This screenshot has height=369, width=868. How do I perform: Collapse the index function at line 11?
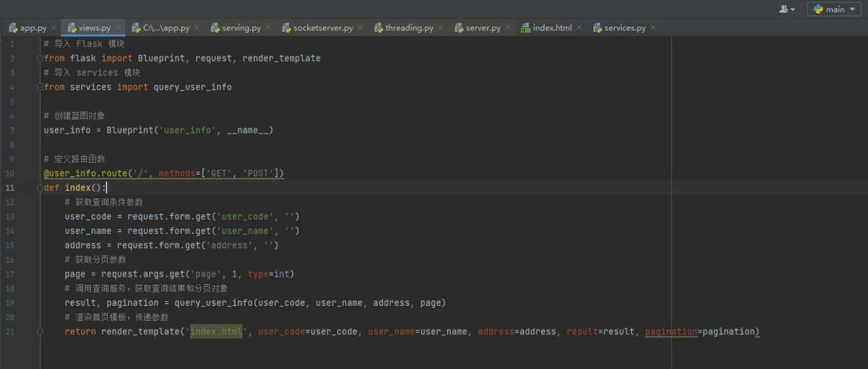pyautogui.click(x=40, y=188)
